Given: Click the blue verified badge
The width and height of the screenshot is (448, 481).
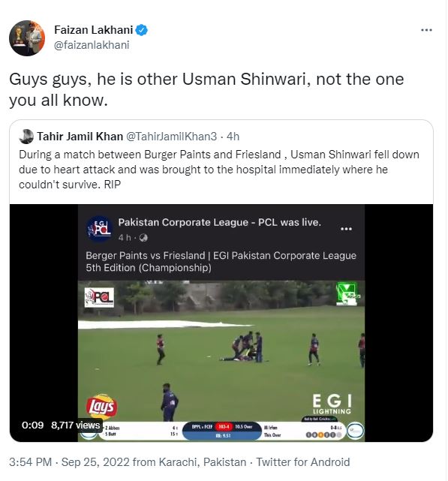Looking at the screenshot, I should pos(142,30).
